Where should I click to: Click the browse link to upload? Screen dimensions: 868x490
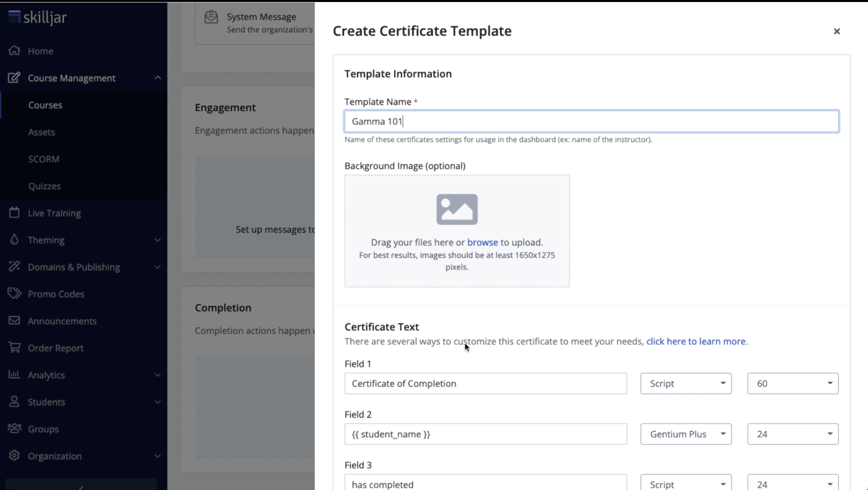point(482,242)
